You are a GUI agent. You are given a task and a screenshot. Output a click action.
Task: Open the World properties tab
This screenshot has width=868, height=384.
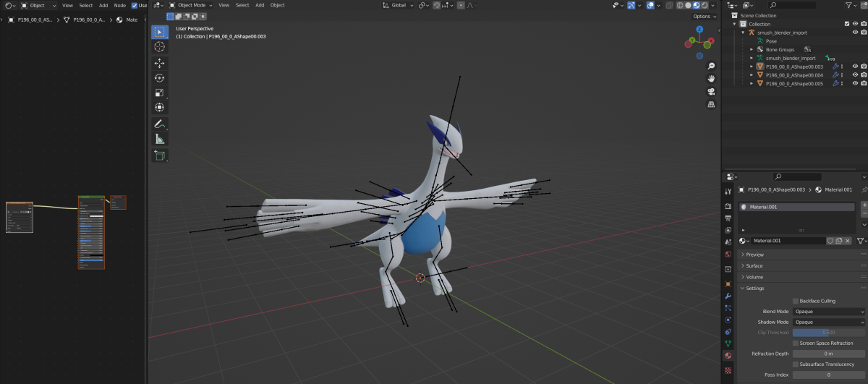pos(728,254)
